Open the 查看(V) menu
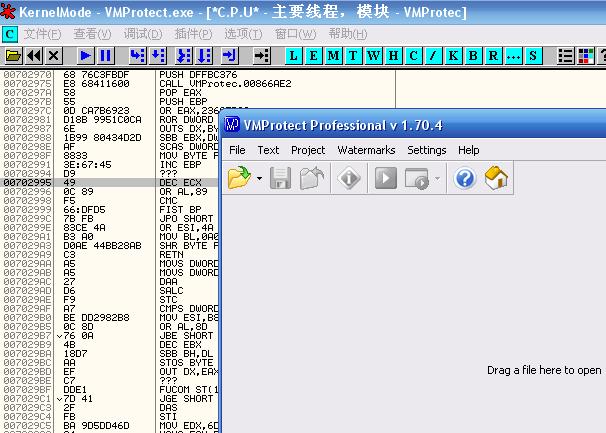This screenshot has width=606, height=433. (x=92, y=34)
